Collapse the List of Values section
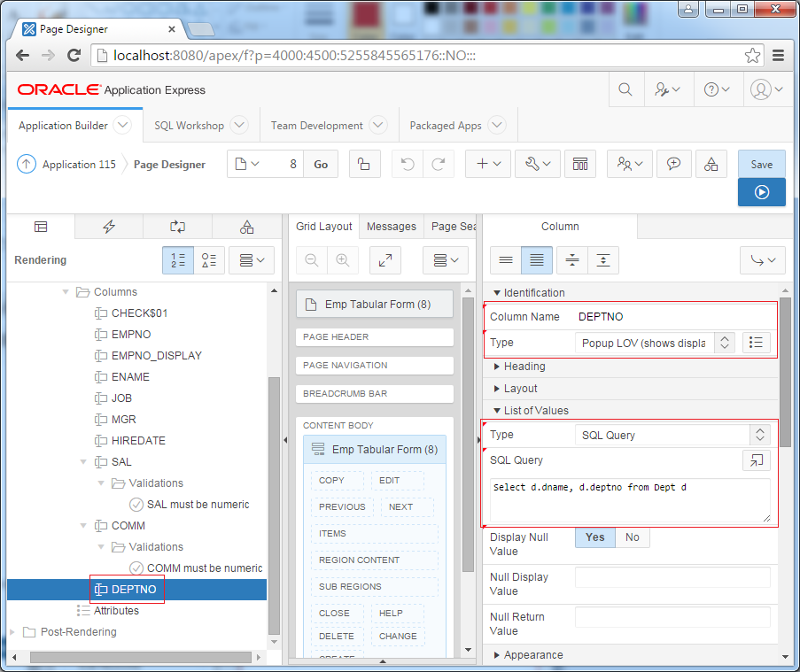Screen dimensions: 800x672 coord(496,411)
